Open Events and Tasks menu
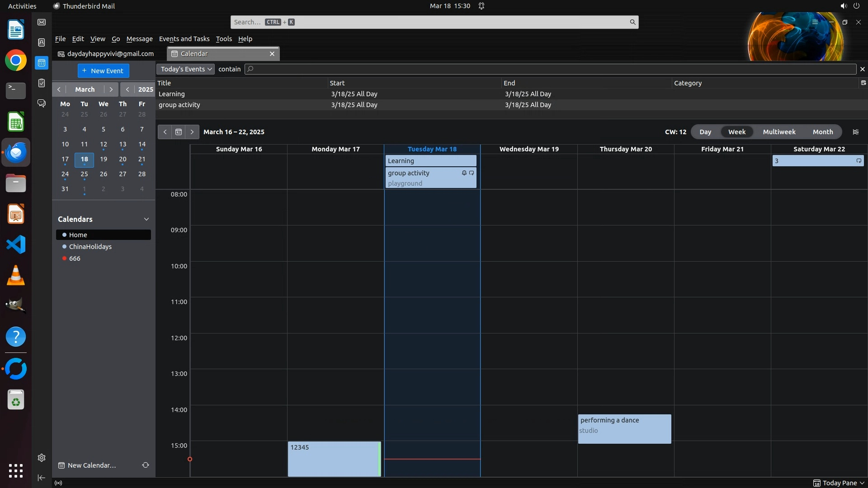This screenshot has height=488, width=868. (x=184, y=39)
